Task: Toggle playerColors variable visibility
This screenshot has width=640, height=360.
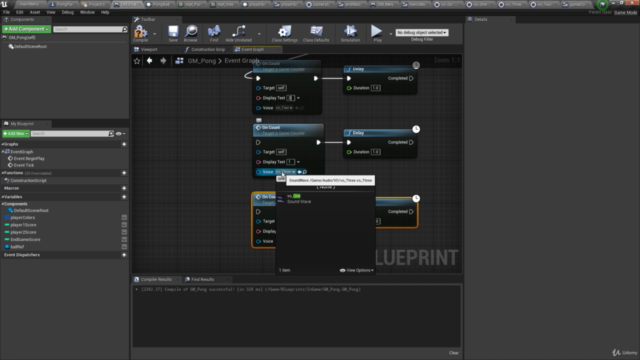Action: 124,218
